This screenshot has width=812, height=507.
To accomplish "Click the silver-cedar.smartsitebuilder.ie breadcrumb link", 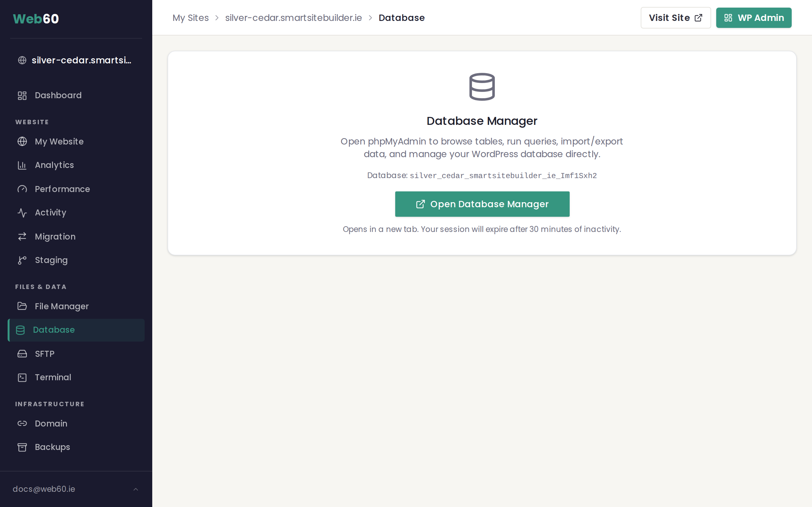I will click(x=293, y=18).
